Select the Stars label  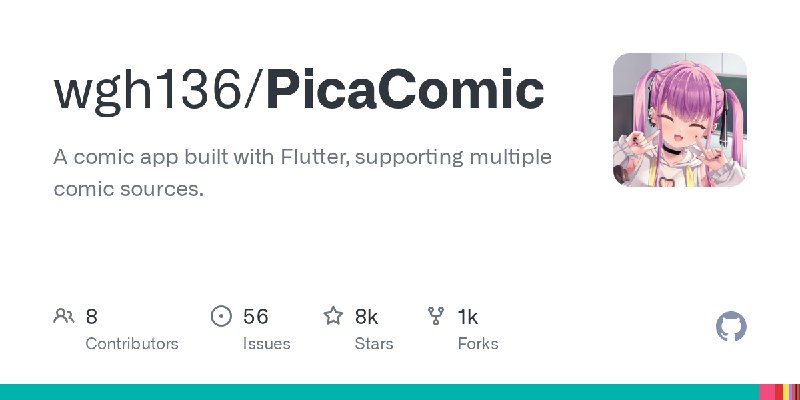pos(374,343)
